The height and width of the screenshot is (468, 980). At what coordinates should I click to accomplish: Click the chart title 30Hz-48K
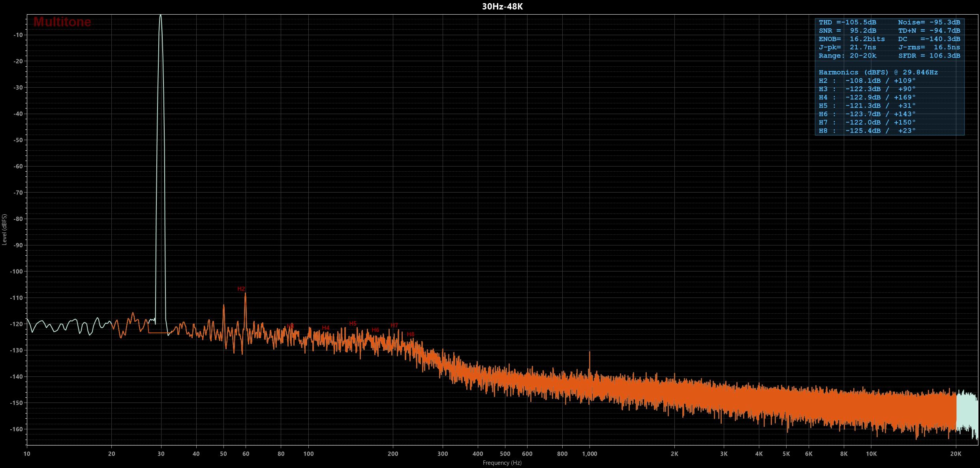coord(502,7)
